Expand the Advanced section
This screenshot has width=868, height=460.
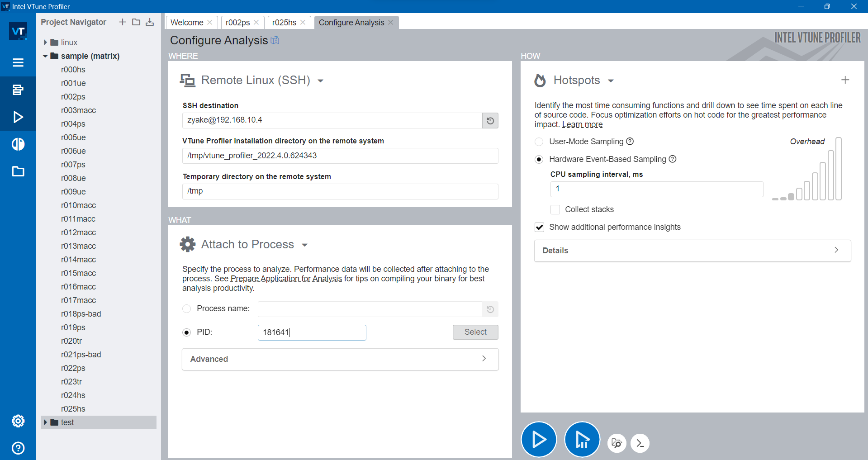(340, 359)
